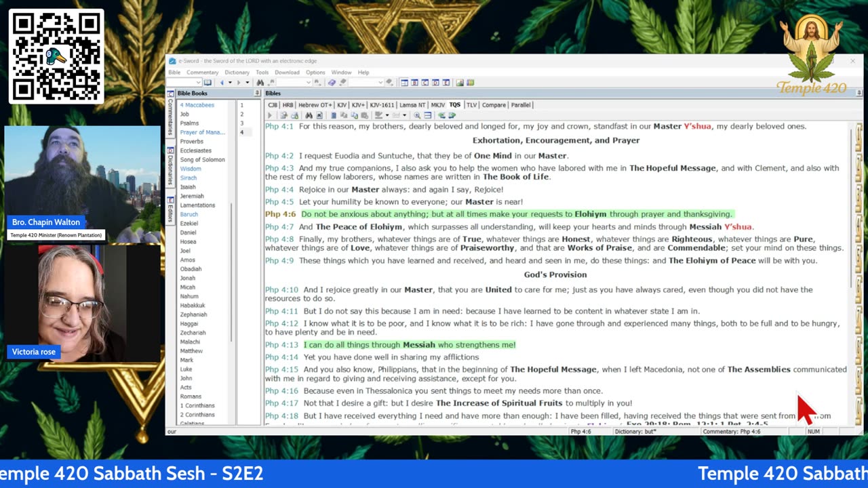Open the scripture reference combo box
Image resolution: width=868 pixels, height=488 pixels.
tap(184, 83)
